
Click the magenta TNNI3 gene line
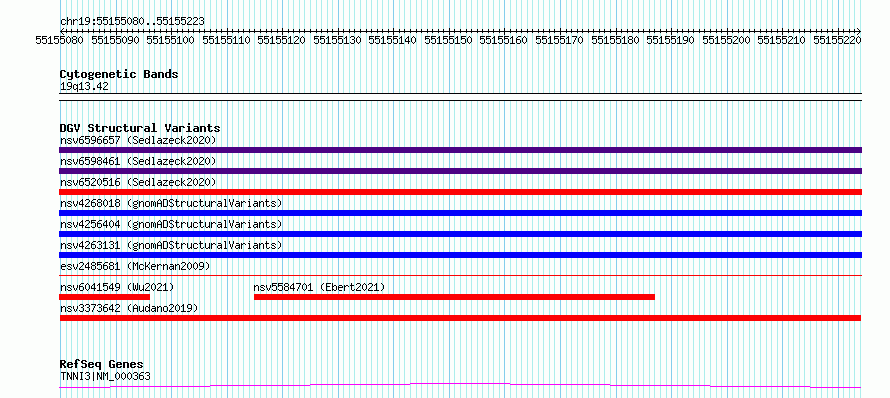460,386
